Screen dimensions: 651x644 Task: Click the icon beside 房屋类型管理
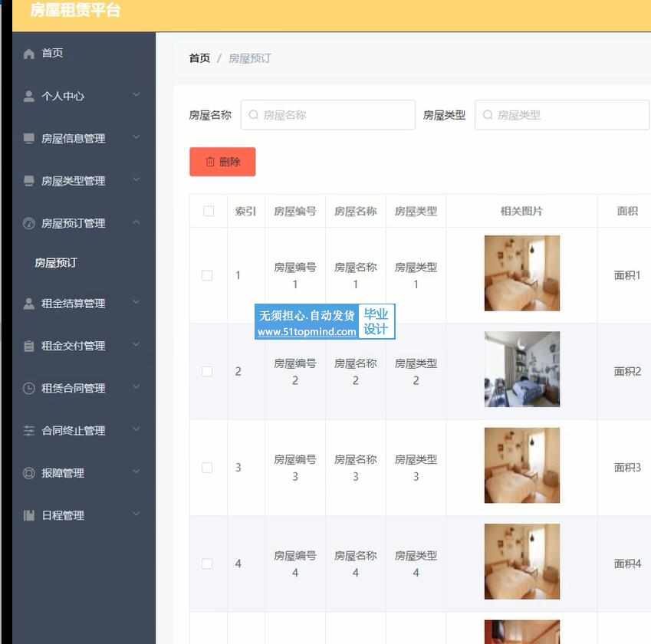(28, 181)
